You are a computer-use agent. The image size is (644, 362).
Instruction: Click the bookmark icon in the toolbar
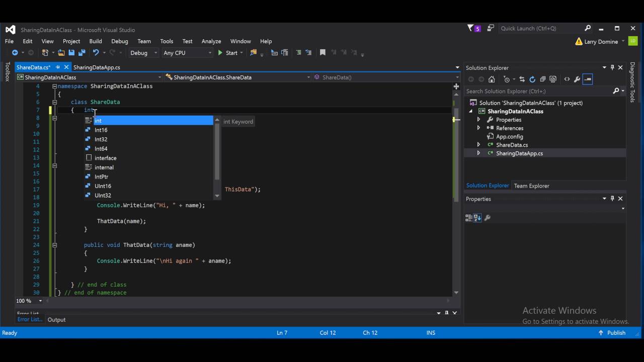[323, 53]
